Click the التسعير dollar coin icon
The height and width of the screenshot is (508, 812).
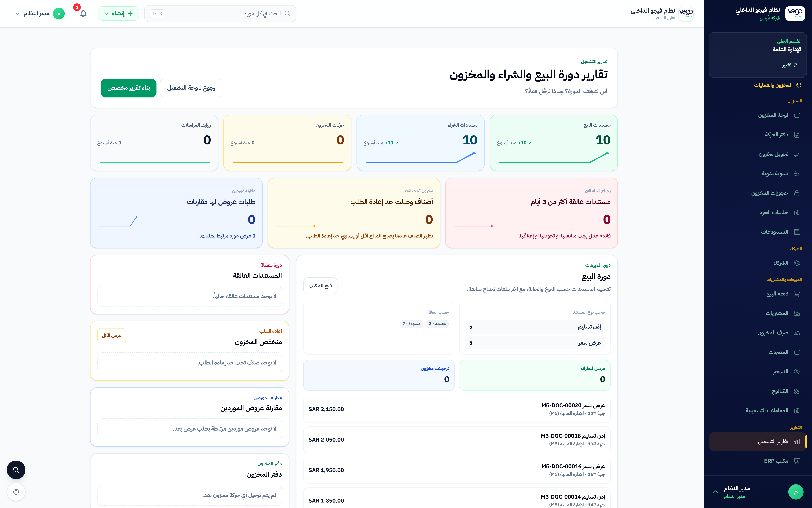tap(797, 372)
